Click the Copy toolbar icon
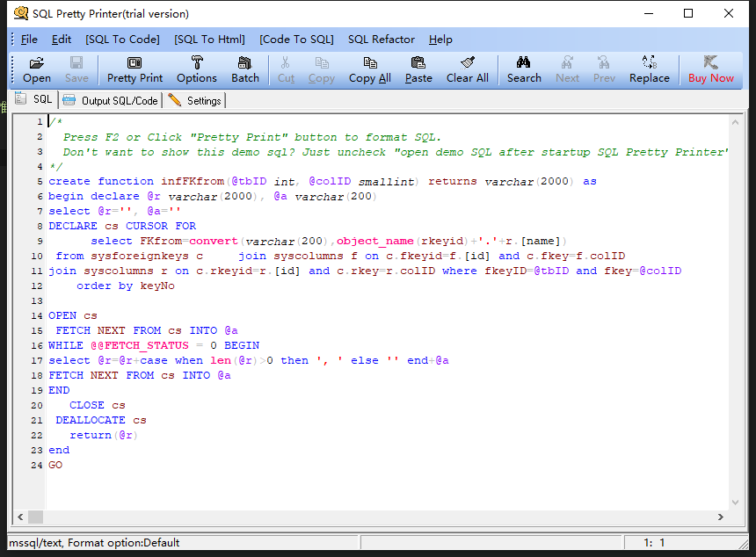 click(322, 70)
